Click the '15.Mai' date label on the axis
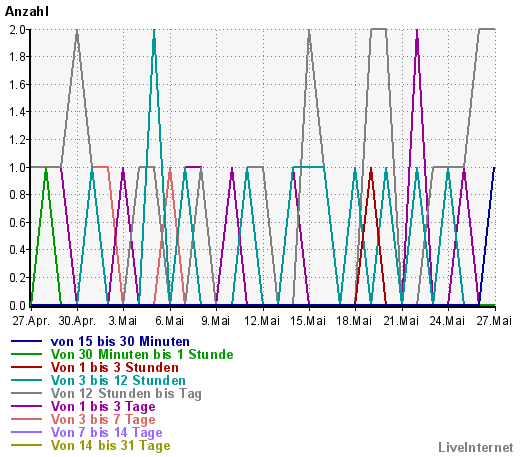The width and height of the screenshot is (520, 457). [308, 321]
